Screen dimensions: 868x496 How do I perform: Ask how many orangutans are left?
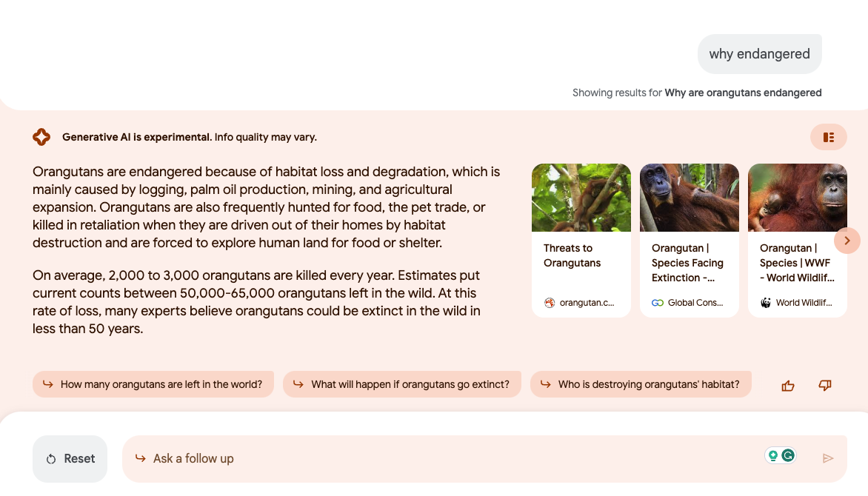(153, 383)
